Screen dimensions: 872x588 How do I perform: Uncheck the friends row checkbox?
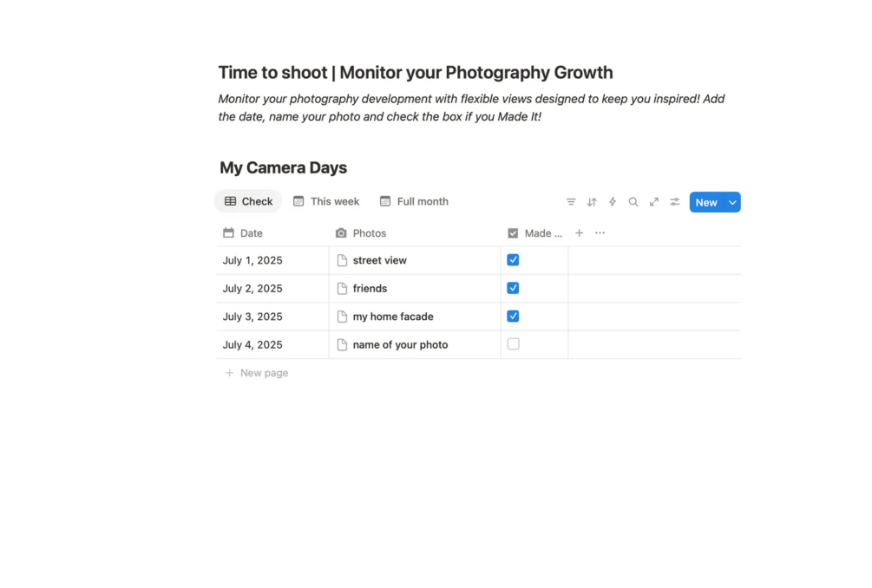click(513, 288)
